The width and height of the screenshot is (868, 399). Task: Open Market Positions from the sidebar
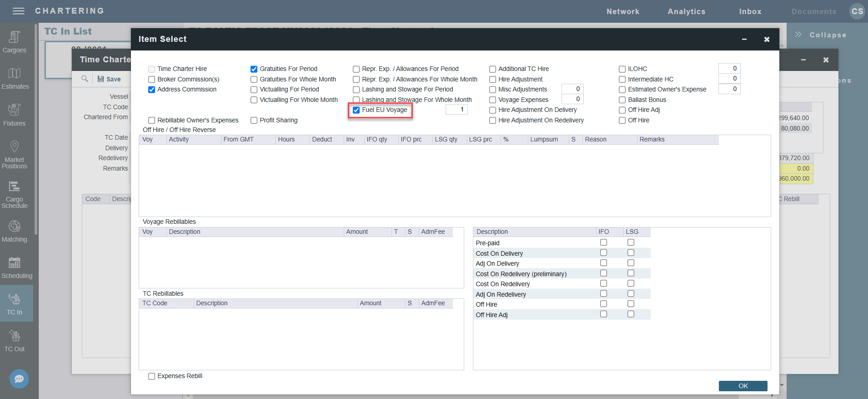tap(15, 154)
